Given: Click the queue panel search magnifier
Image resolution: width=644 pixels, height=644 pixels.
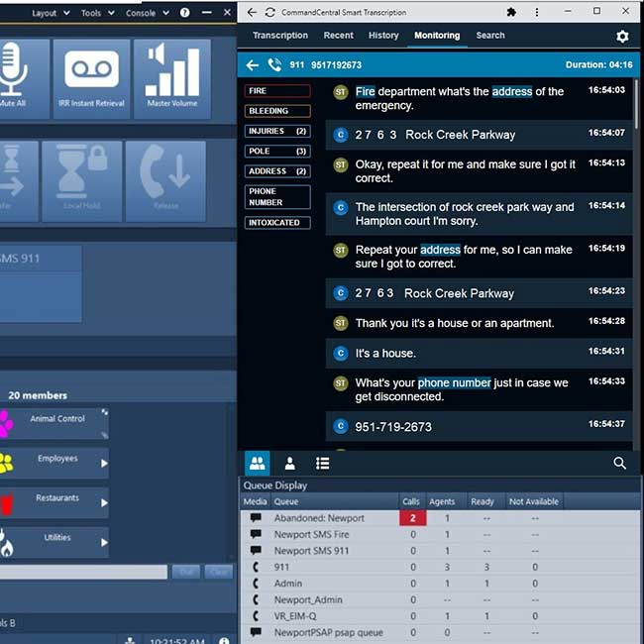Looking at the screenshot, I should (x=619, y=464).
